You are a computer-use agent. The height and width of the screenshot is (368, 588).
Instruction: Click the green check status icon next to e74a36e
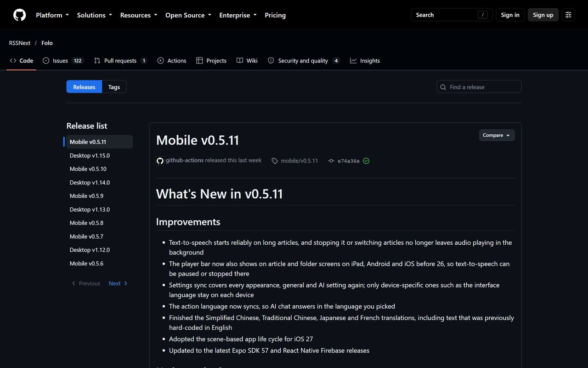click(x=366, y=161)
